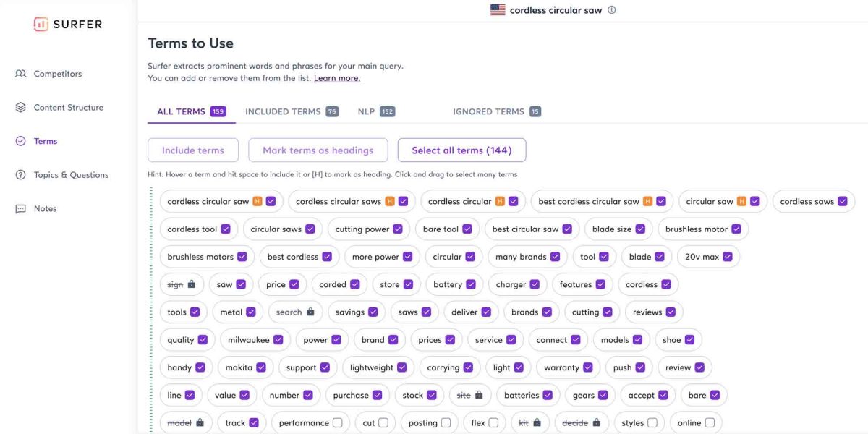Select the 'charger' term pill
The image size is (868, 434).
pyautogui.click(x=517, y=284)
